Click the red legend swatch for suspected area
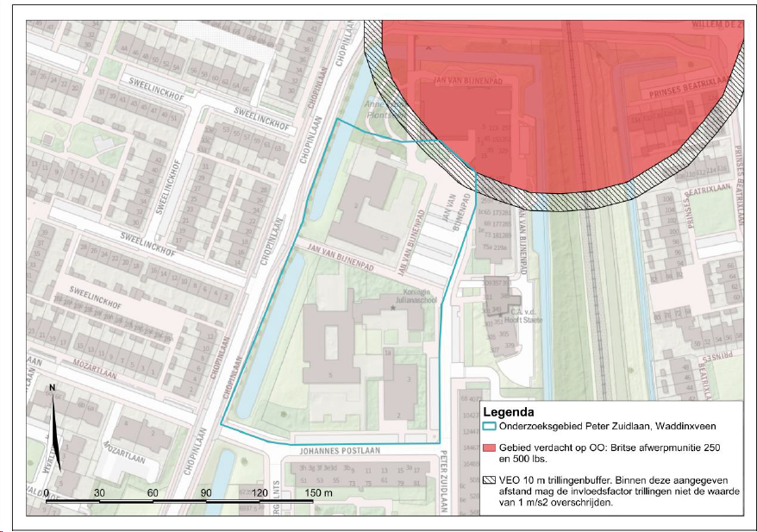 click(x=490, y=448)
